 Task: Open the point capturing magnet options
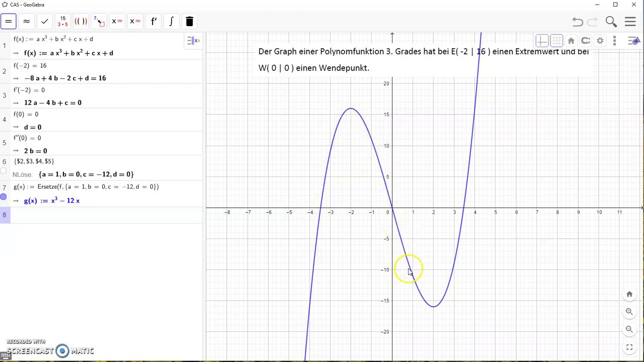[586, 41]
